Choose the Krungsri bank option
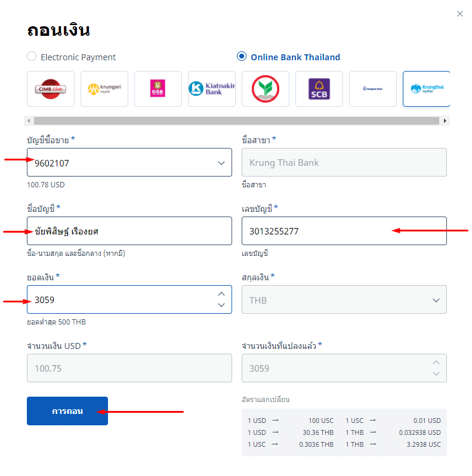 pos(104,89)
